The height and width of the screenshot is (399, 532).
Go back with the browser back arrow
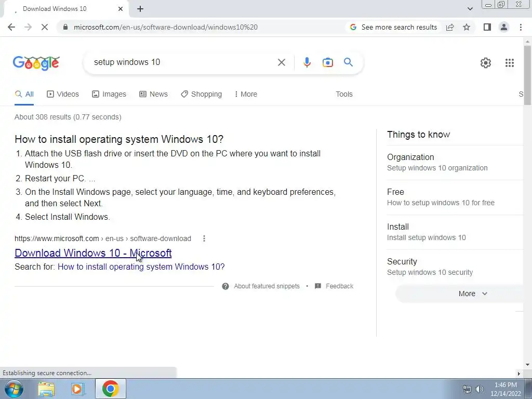click(x=11, y=27)
